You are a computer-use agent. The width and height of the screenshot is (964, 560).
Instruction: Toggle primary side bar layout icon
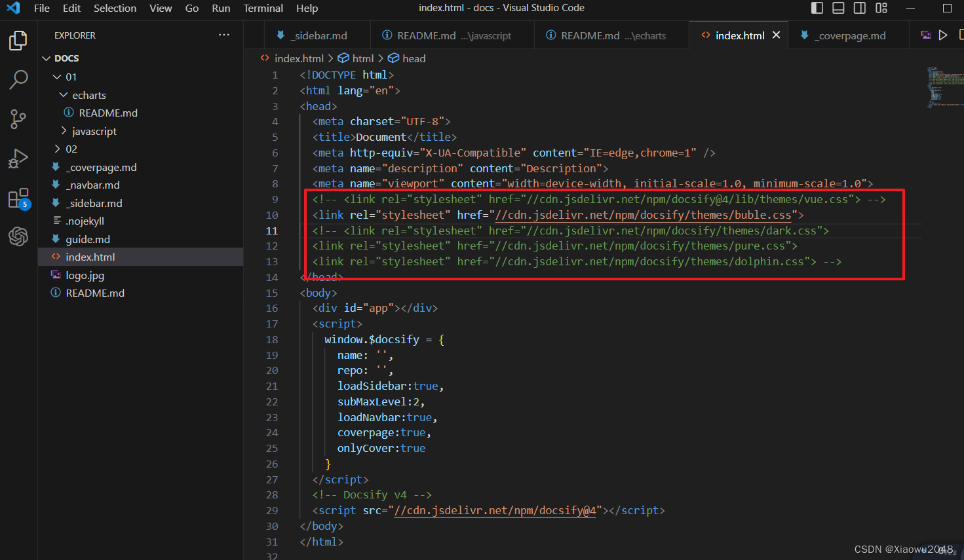(817, 8)
